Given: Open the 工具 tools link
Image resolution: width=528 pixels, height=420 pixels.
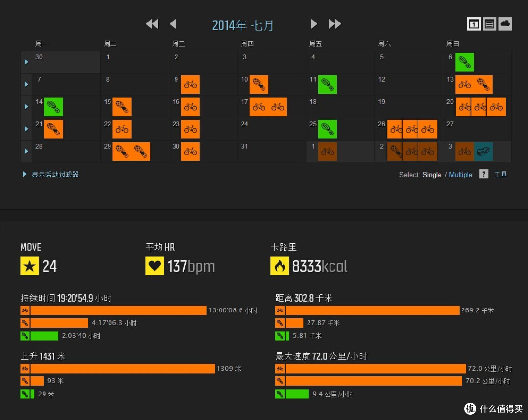Looking at the screenshot, I should [500, 175].
